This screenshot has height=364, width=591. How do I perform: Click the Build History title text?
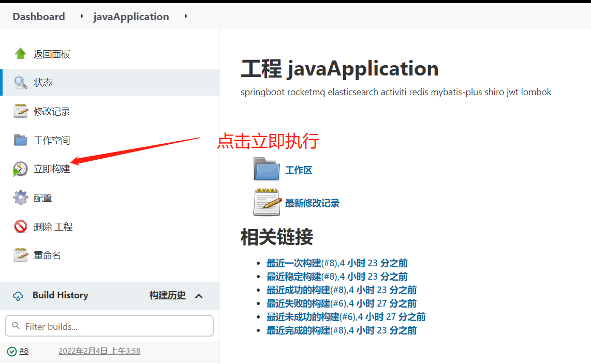point(61,295)
